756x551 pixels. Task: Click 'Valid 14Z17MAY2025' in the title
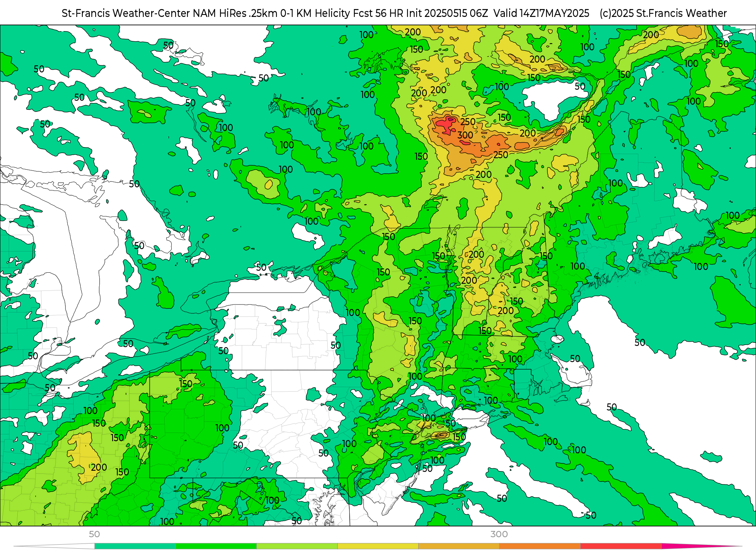541,13
